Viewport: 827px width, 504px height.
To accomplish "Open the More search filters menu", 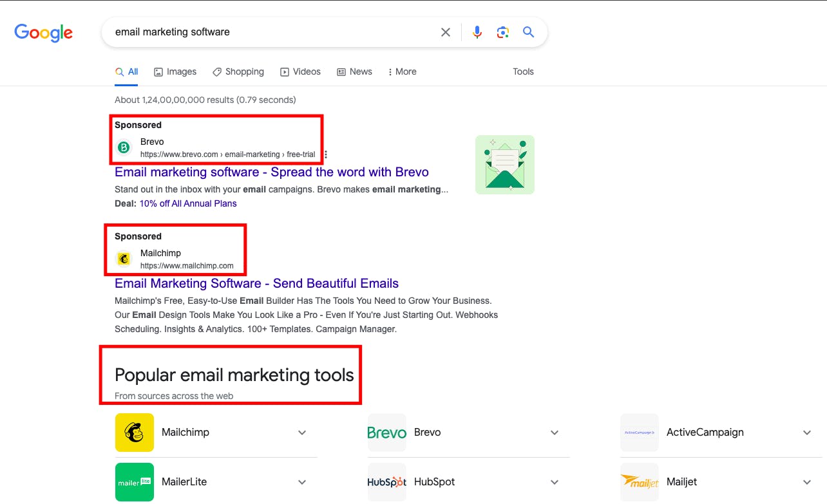I will click(x=402, y=71).
